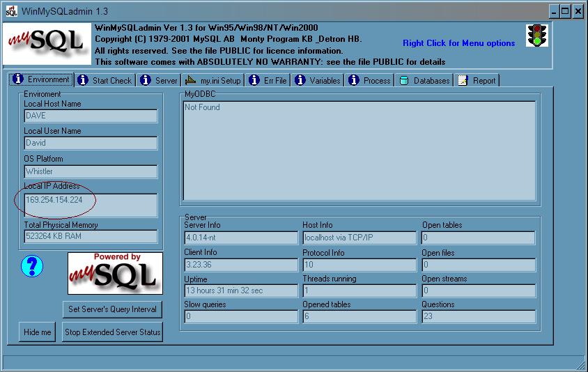This screenshot has width=588, height=372.
Task: Click the Local Host Name field
Action: pos(91,116)
